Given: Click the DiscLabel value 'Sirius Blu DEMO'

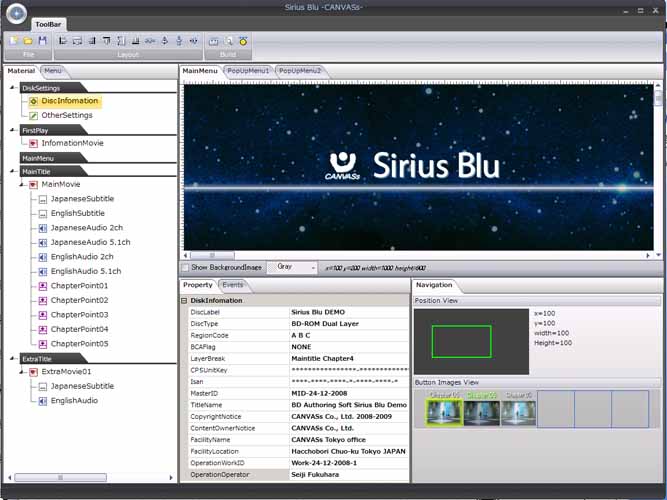Looking at the screenshot, I should (x=318, y=312).
